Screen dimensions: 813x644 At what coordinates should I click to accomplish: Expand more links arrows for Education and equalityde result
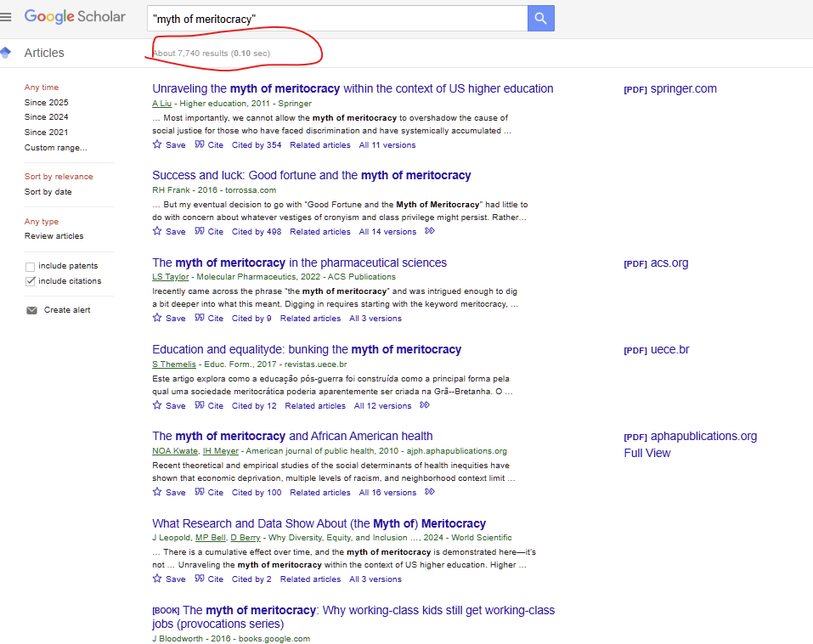click(425, 405)
